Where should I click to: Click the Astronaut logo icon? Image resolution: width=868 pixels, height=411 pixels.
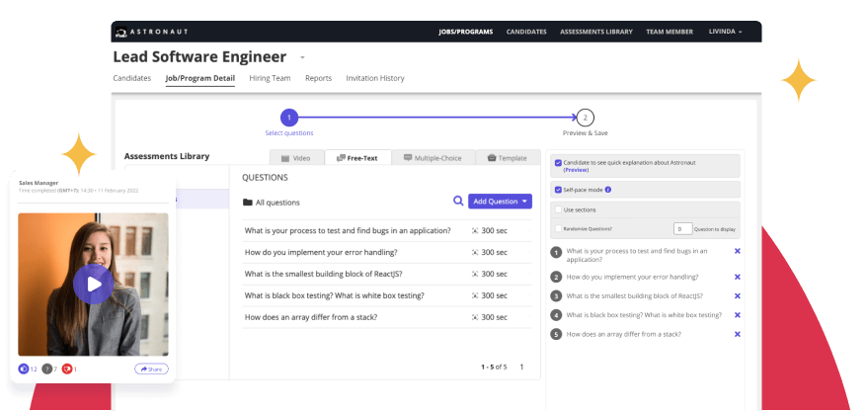120,33
